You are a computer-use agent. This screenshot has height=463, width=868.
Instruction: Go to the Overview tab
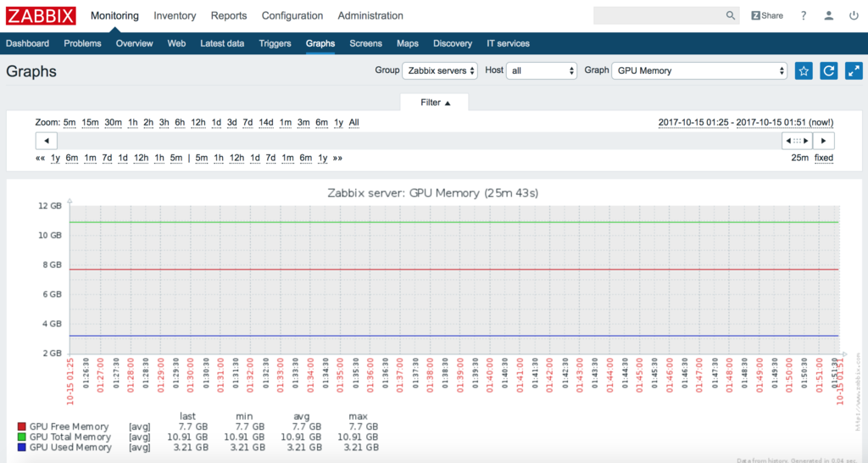[135, 43]
